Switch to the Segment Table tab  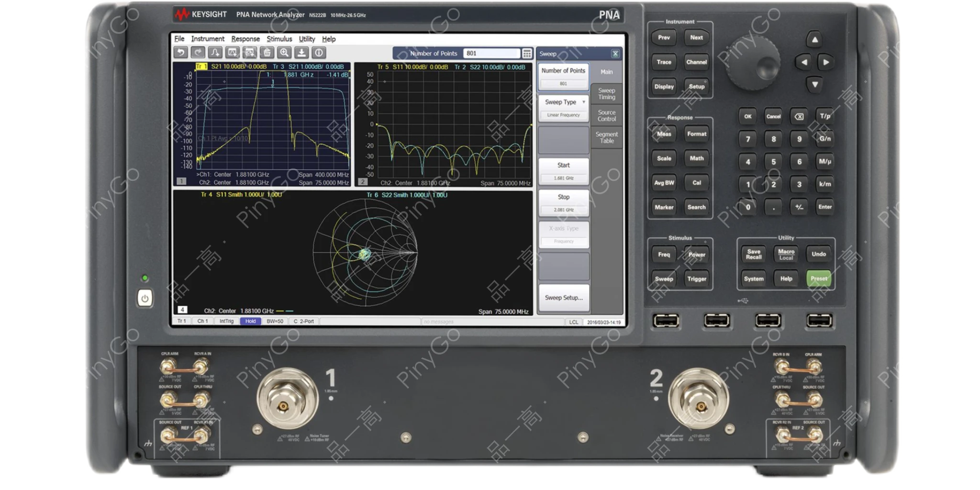click(607, 137)
